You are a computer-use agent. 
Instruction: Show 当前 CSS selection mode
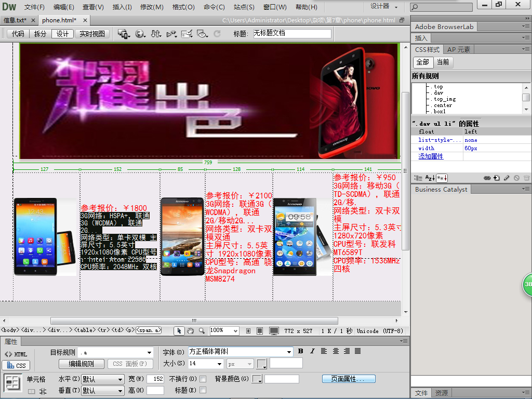(443, 62)
